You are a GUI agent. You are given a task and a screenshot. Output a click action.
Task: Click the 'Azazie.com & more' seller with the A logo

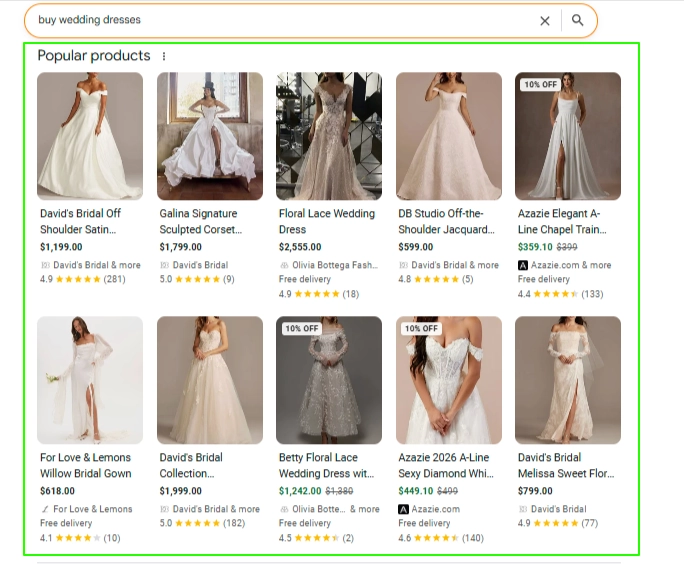(564, 265)
